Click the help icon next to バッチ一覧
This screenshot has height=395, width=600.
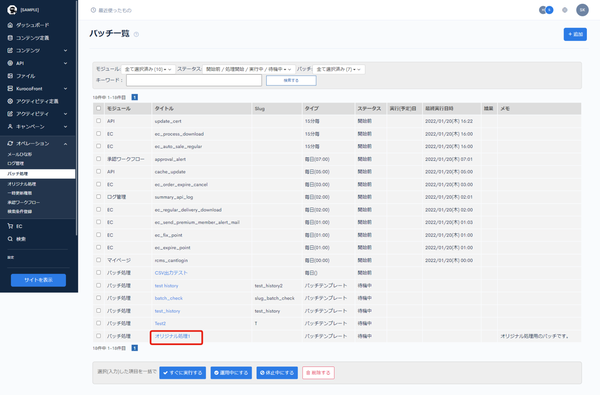pyautogui.click(x=136, y=34)
